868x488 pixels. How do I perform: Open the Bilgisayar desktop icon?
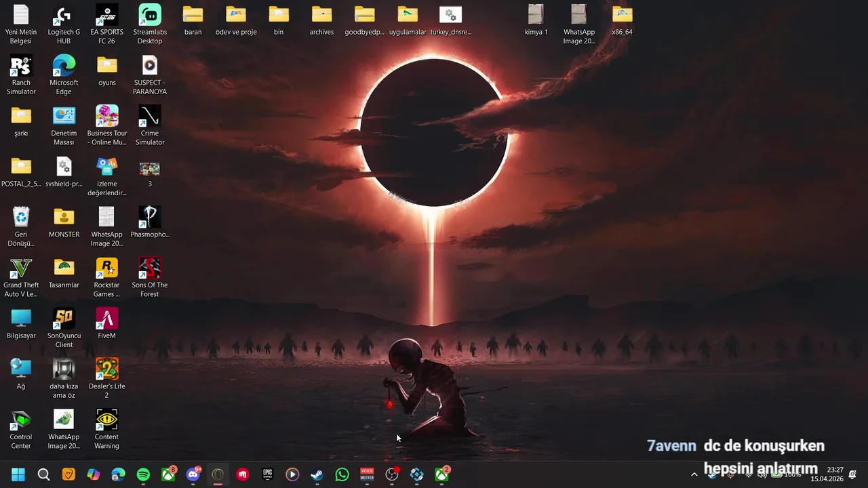[21, 323]
